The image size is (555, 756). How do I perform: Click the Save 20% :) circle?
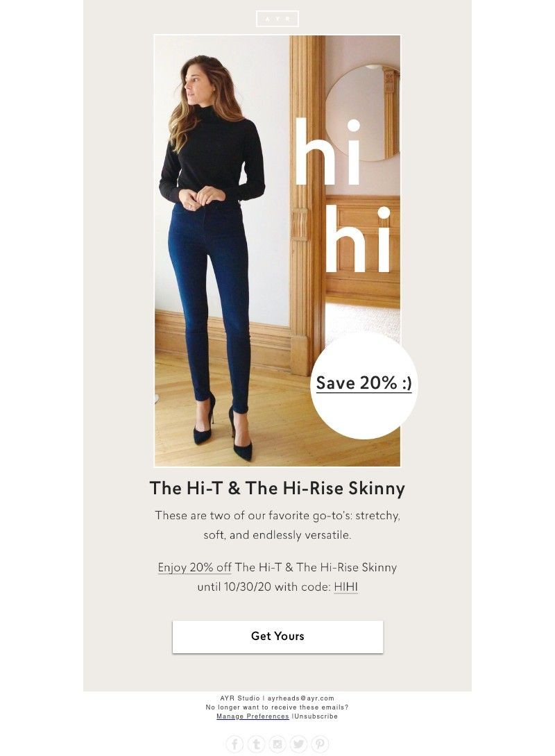click(364, 385)
